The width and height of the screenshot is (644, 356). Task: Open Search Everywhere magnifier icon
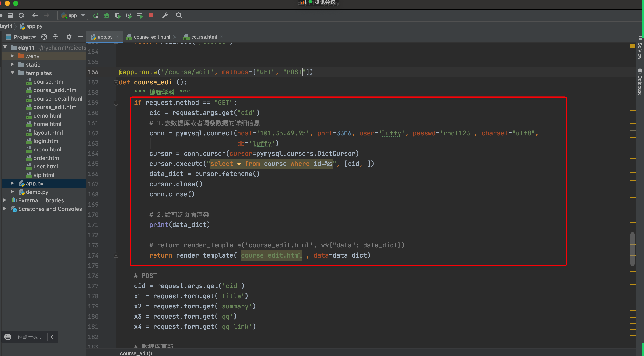click(179, 15)
